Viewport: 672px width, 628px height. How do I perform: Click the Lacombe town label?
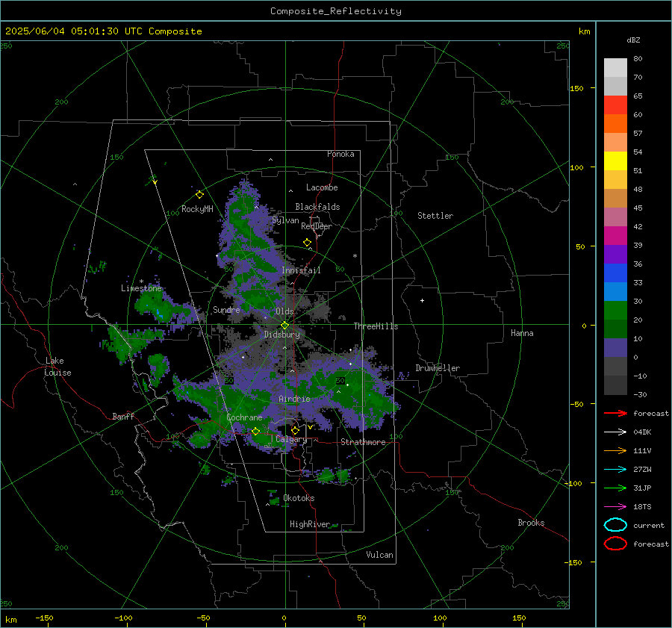click(x=322, y=187)
